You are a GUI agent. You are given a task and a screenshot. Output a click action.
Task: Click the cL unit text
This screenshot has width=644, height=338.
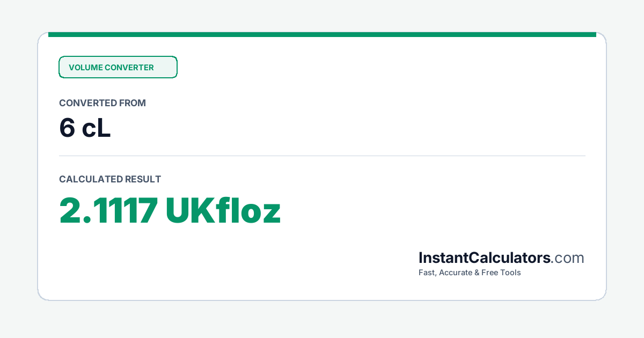pyautogui.click(x=96, y=129)
